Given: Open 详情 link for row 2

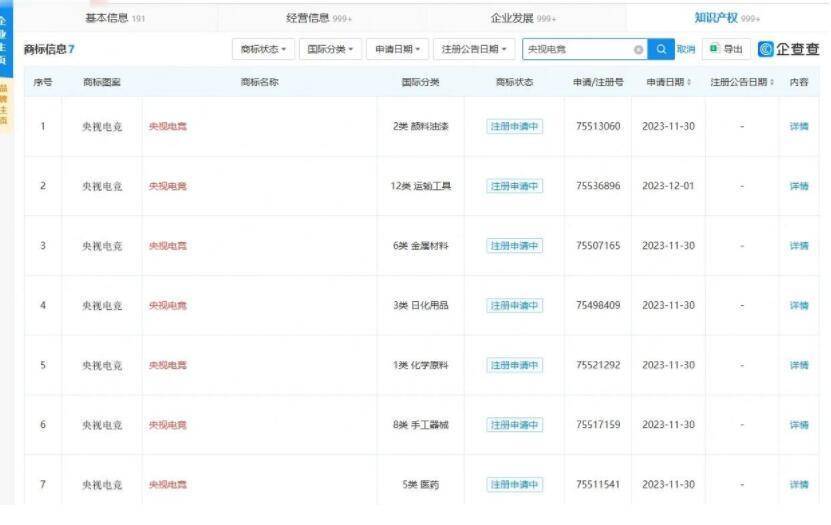Looking at the screenshot, I should [799, 186].
